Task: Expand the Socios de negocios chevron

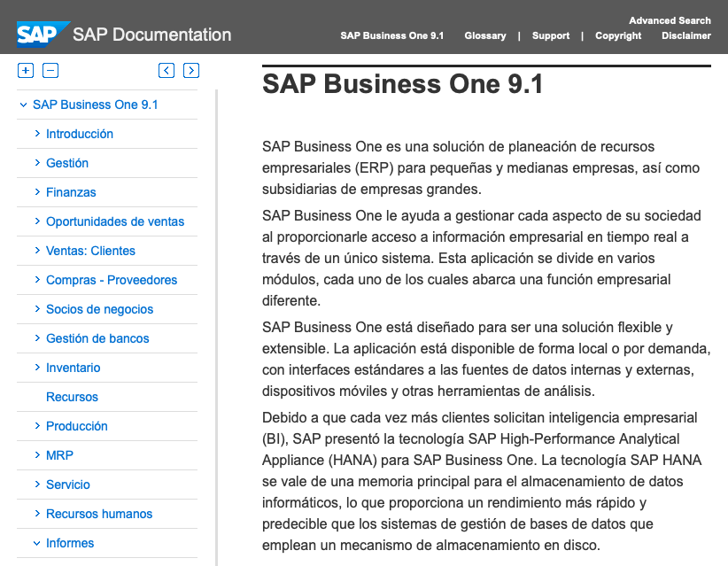Action: [x=37, y=309]
